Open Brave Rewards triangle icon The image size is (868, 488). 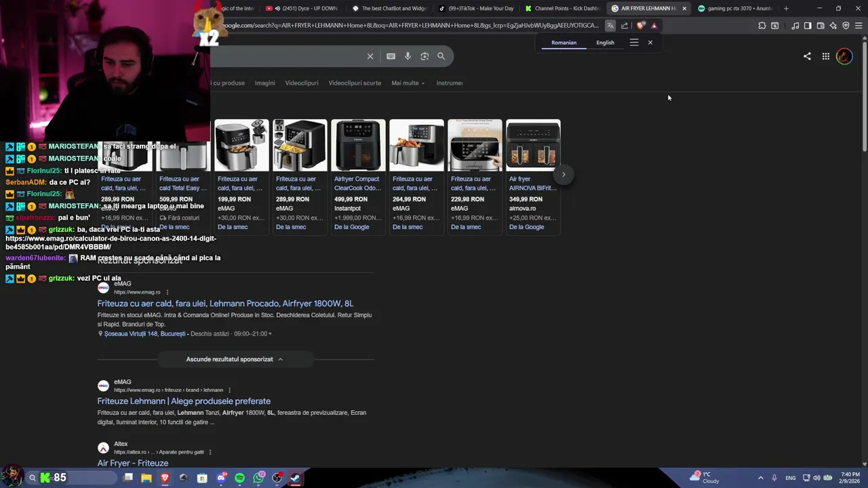pos(654,26)
